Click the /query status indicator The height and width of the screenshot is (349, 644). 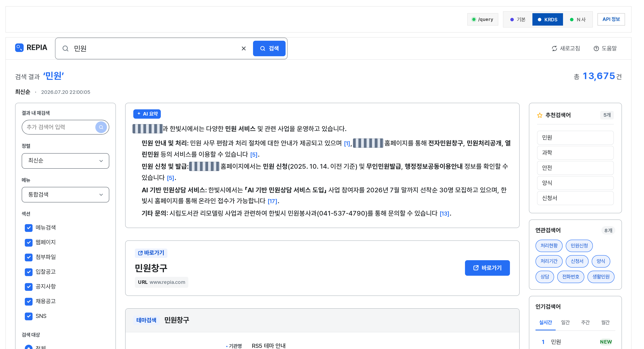[482, 19]
